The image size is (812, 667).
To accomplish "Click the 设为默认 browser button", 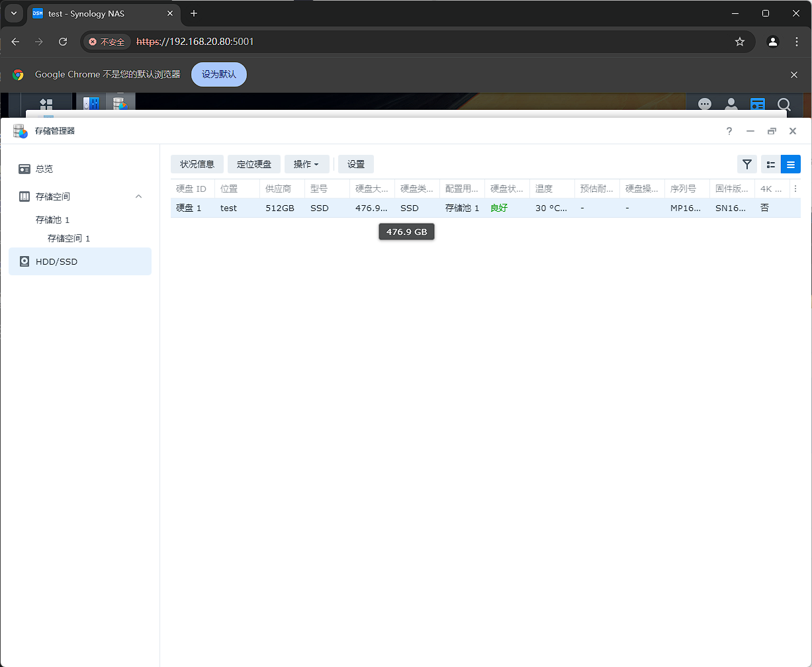I will 219,74.
